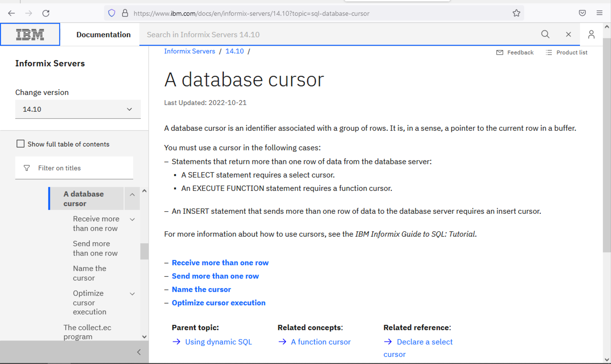Click Informix Servers breadcrumb link
The image size is (611, 364).
[x=190, y=51]
